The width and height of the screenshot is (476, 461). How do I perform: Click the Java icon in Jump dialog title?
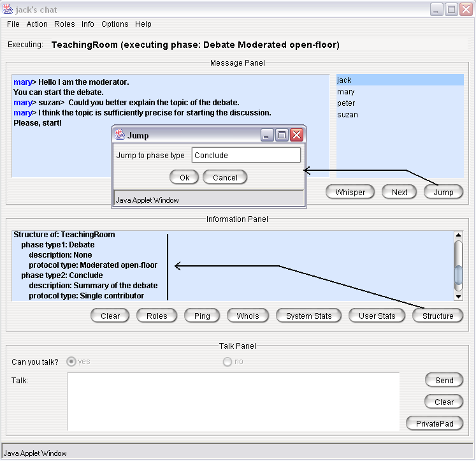(120, 135)
